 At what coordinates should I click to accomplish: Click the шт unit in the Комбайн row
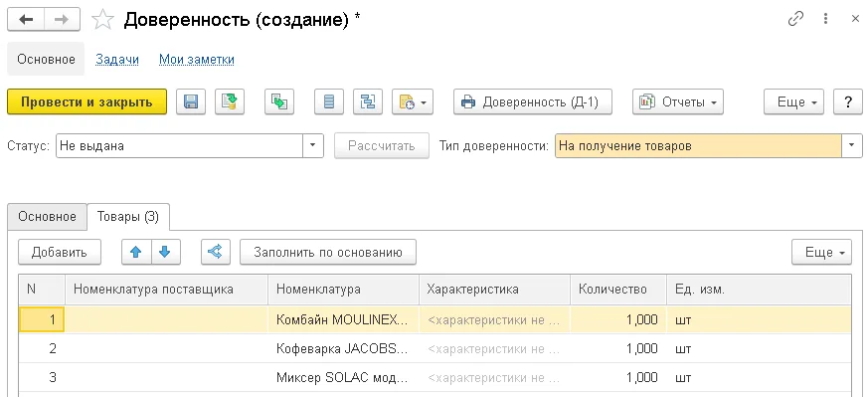[x=759, y=319]
